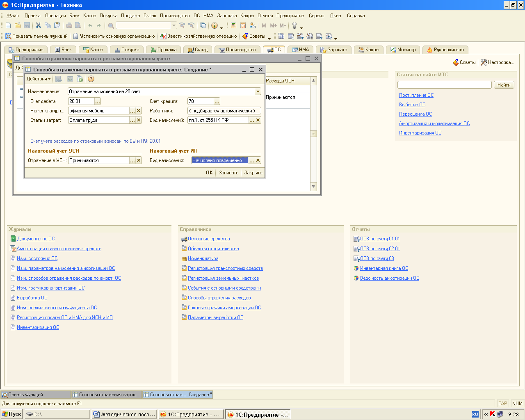525x420 pixels.
Task: Click Закрыть button in the dialog
Action: coord(253,173)
